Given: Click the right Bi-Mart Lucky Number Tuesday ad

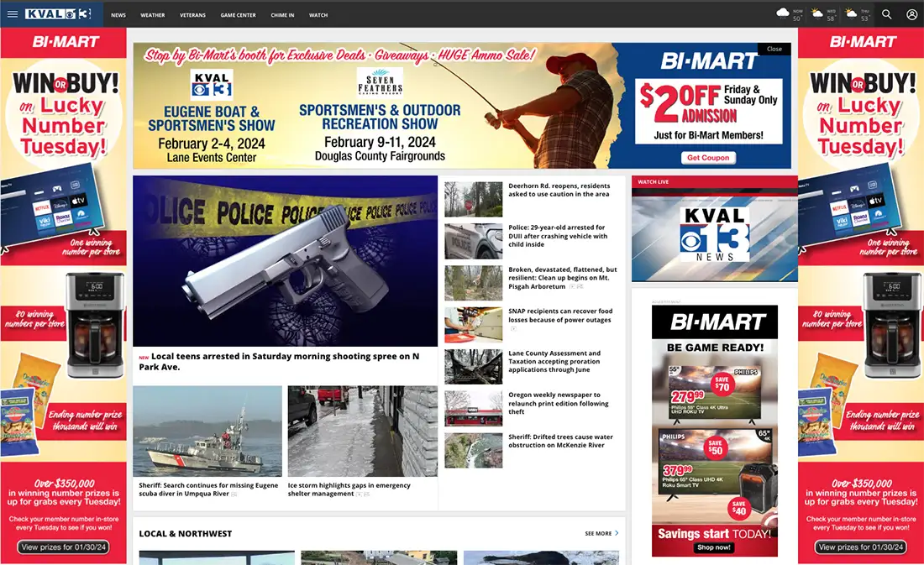Looking at the screenshot, I should tap(861, 296).
